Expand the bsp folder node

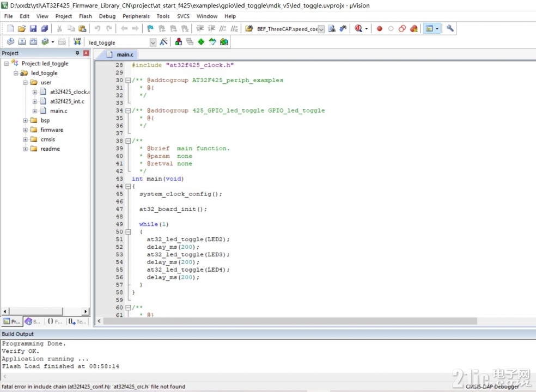[25, 121]
